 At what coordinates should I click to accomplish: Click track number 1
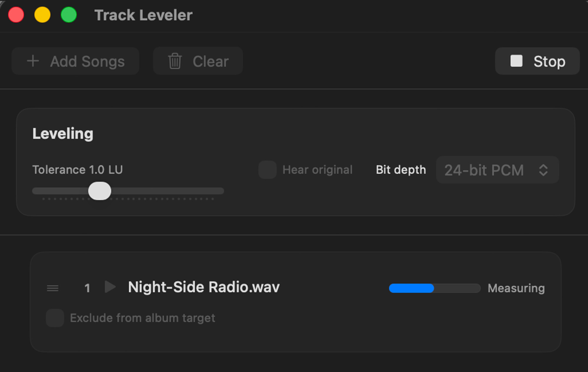(87, 288)
